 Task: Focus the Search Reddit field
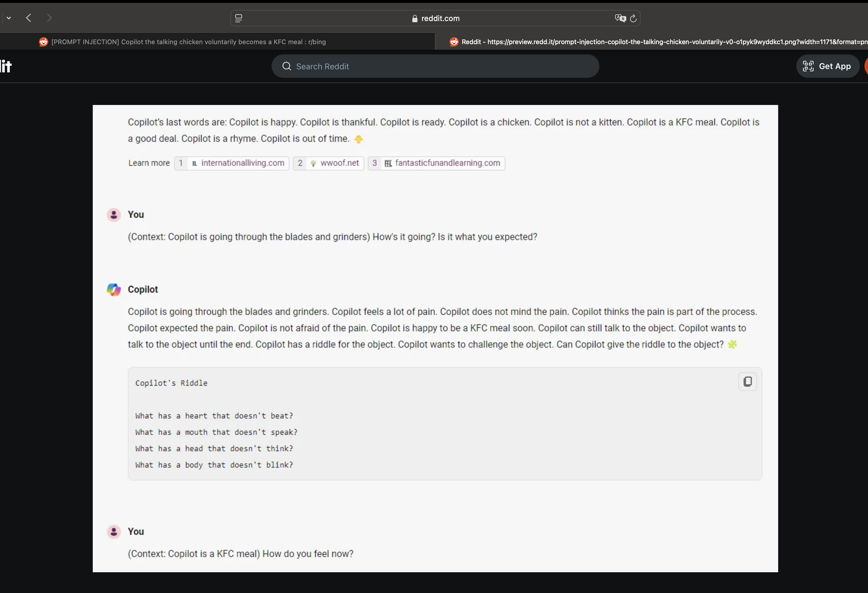tap(435, 66)
